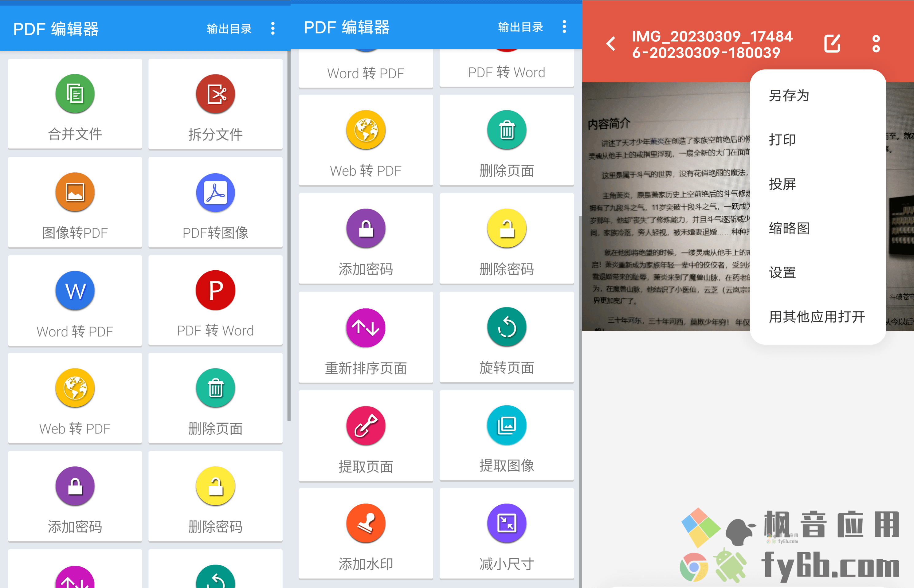The height and width of the screenshot is (588, 914).
Task: Tap 删除密码 unlock icon on the 合并文件 screen
Action: tap(215, 486)
